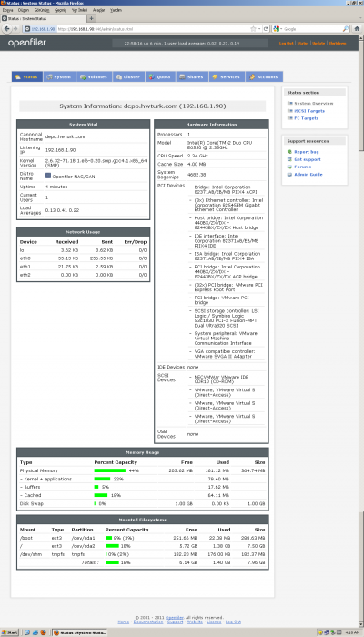Open Forums link
Image resolution: width=364 pixels, height=637 pixels.
point(303,167)
